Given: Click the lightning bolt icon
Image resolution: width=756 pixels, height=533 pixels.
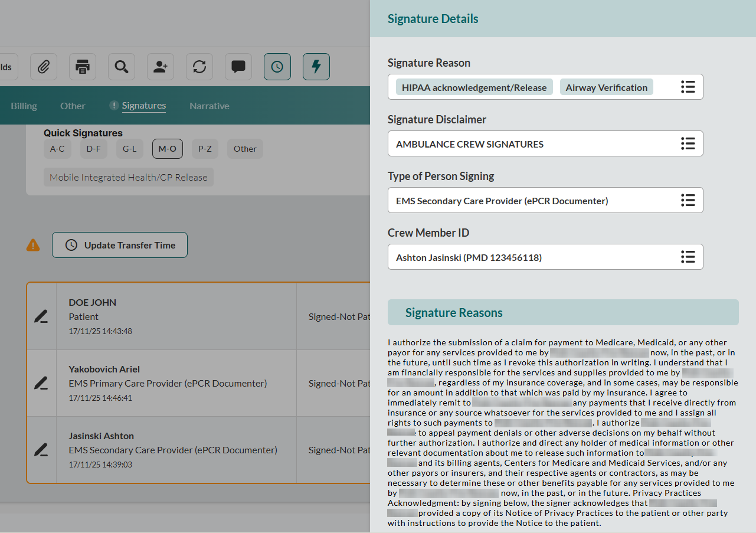Looking at the screenshot, I should click(316, 67).
